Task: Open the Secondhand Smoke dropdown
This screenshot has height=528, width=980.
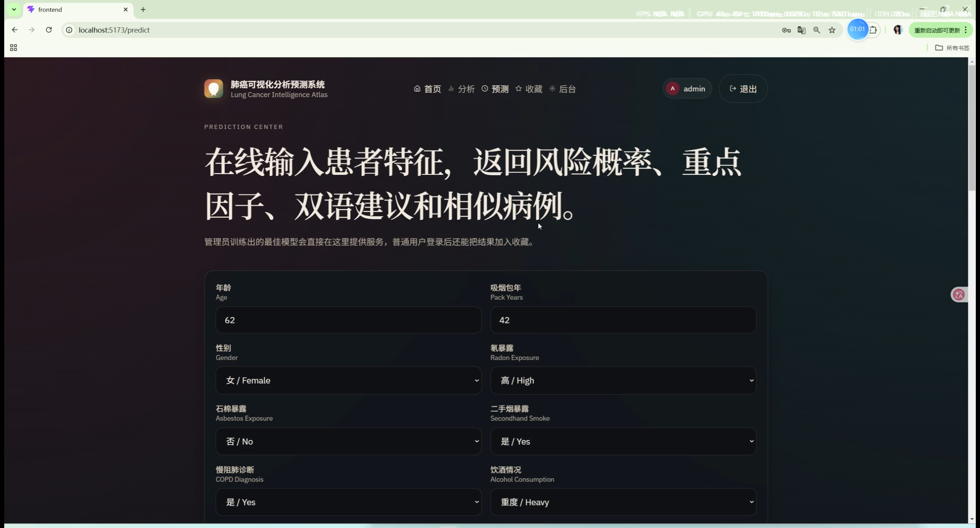Action: 623,441
